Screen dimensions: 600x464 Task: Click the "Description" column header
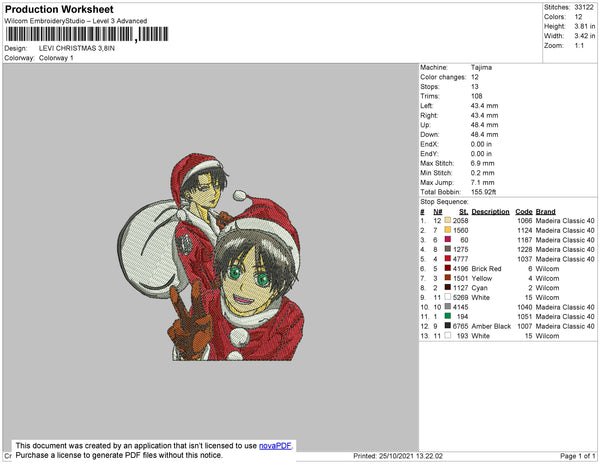click(x=491, y=212)
